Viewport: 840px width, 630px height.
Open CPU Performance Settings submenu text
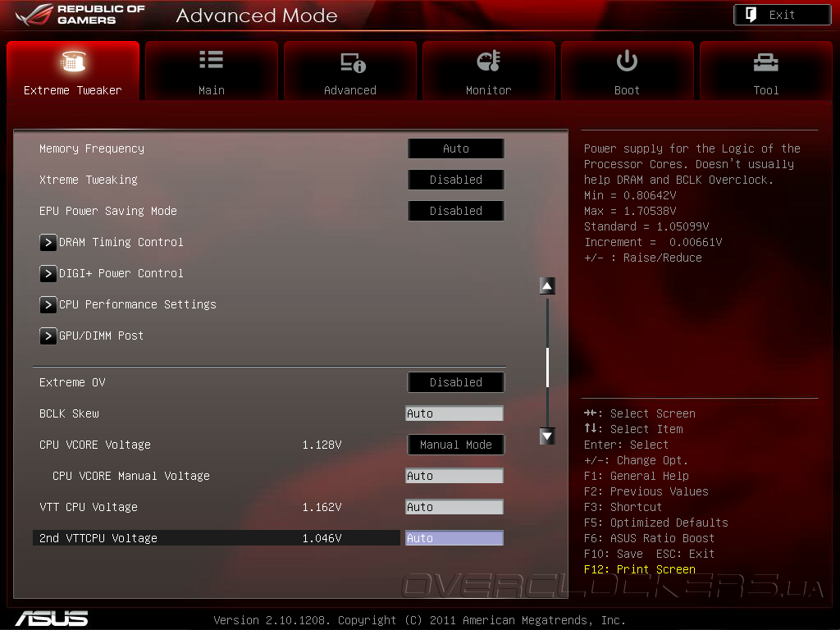138,304
